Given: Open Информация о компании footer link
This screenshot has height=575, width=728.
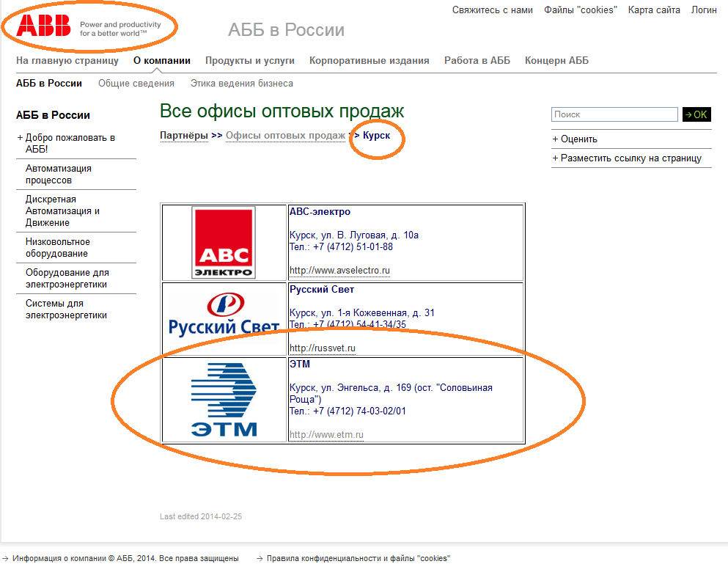Looking at the screenshot, I should [x=125, y=558].
